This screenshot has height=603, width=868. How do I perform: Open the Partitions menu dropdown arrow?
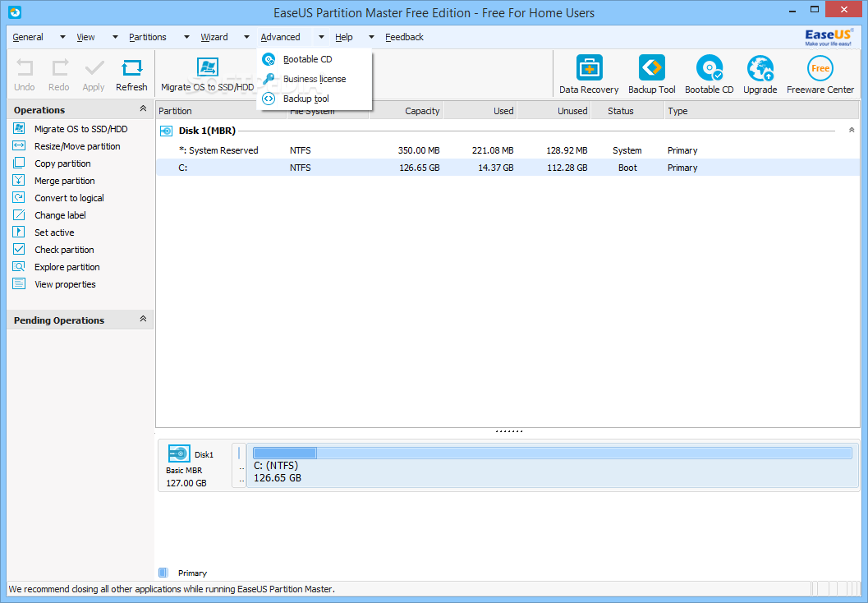pyautogui.click(x=186, y=37)
